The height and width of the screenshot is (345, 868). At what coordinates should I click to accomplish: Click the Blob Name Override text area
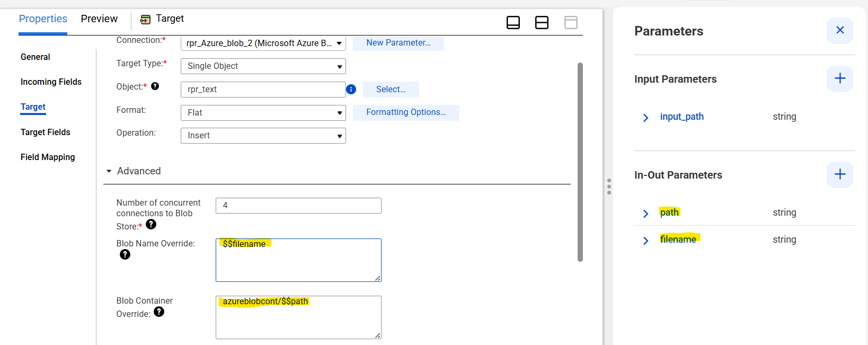[x=298, y=260]
